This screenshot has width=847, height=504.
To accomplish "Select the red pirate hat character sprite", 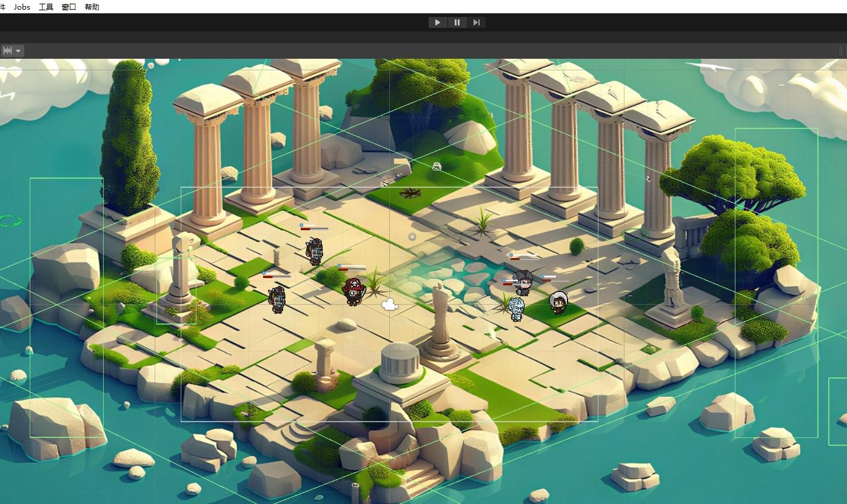I will pyautogui.click(x=353, y=291).
